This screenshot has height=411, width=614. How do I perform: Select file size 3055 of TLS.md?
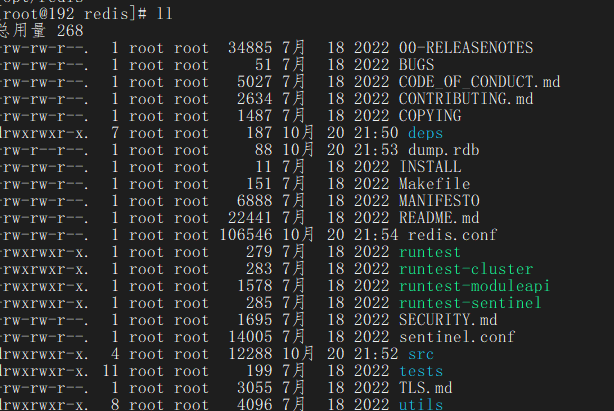255,388
